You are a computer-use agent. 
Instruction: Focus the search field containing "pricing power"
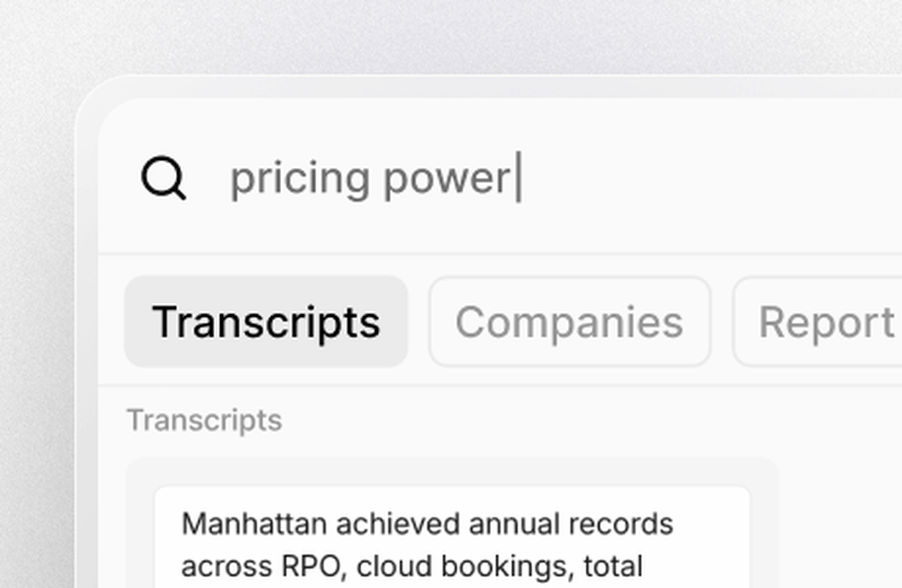pos(370,179)
